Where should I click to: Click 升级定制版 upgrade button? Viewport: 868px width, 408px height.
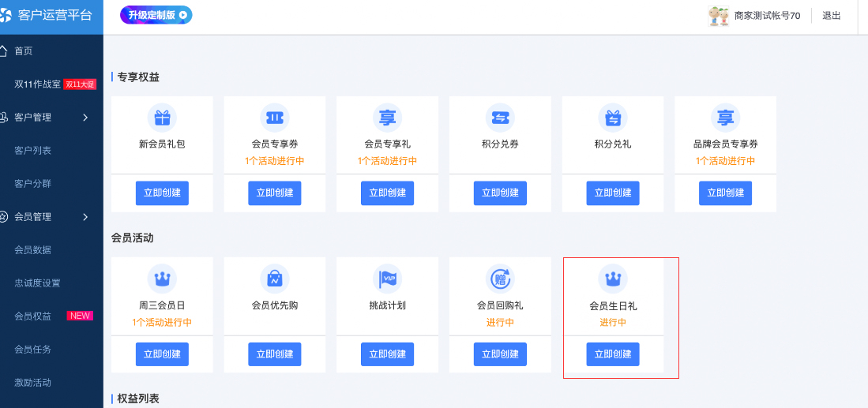pyautogui.click(x=156, y=16)
